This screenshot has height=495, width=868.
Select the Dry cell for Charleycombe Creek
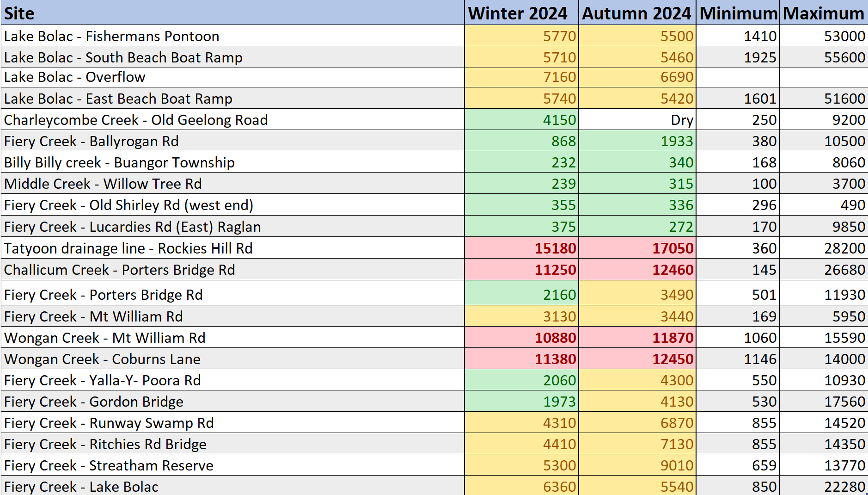(637, 119)
